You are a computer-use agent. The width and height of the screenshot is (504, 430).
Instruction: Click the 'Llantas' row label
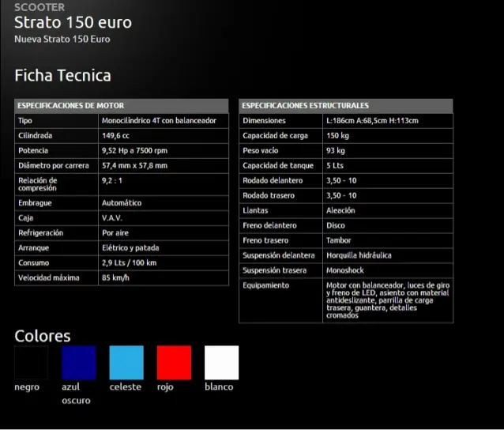pyautogui.click(x=255, y=210)
